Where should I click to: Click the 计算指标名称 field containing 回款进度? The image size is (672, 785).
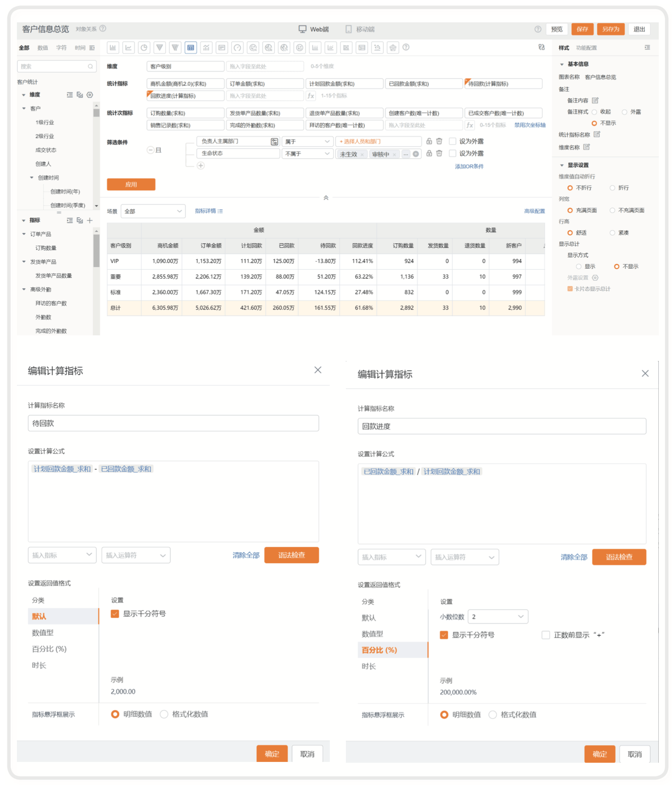click(x=502, y=426)
